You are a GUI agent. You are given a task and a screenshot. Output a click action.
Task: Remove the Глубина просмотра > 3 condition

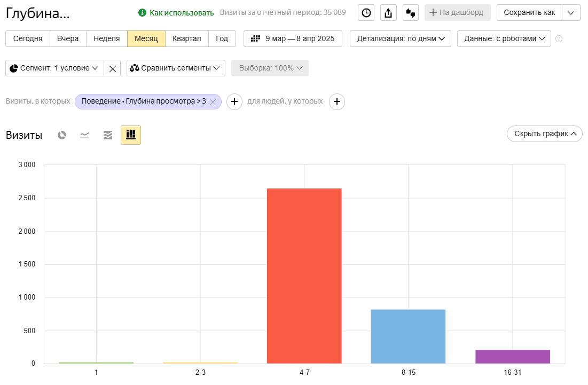click(x=213, y=102)
